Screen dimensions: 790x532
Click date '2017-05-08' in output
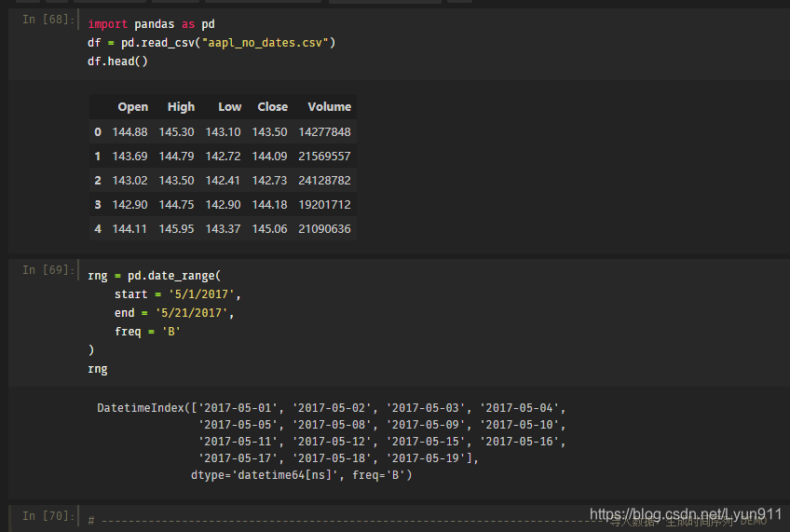332,425
